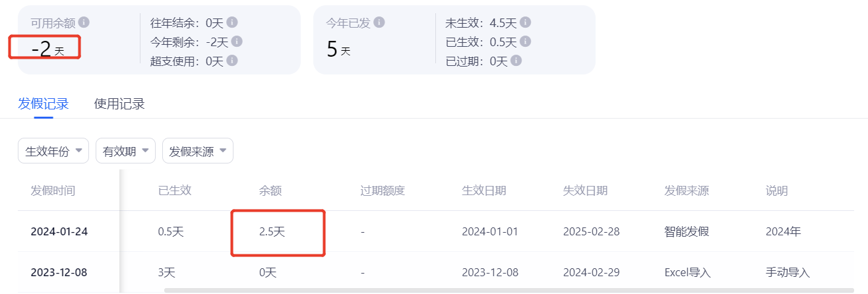Click info icon next to 已生效
This screenshot has width=868, height=294.
pyautogui.click(x=525, y=42)
